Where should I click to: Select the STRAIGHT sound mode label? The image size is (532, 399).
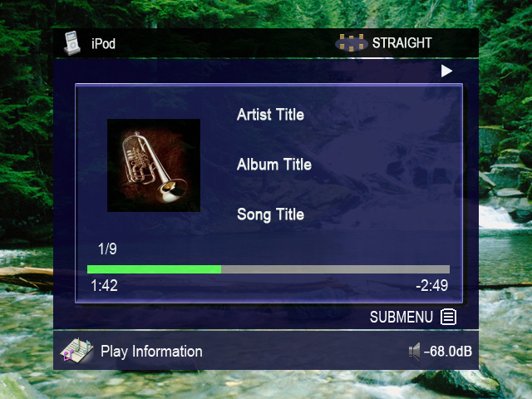click(402, 43)
